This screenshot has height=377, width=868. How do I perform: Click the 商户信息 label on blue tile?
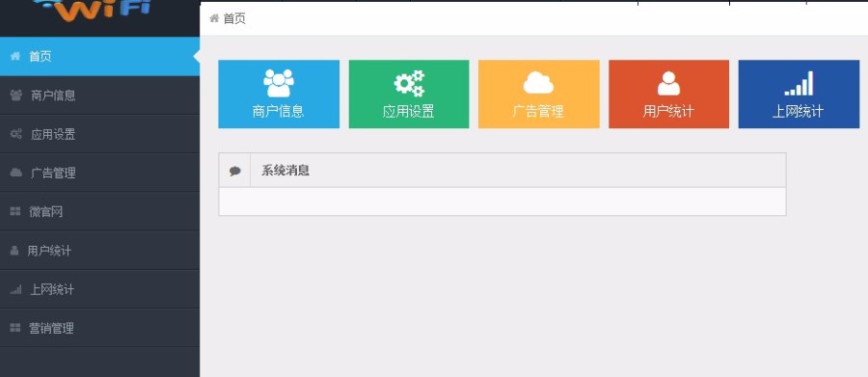click(x=279, y=112)
